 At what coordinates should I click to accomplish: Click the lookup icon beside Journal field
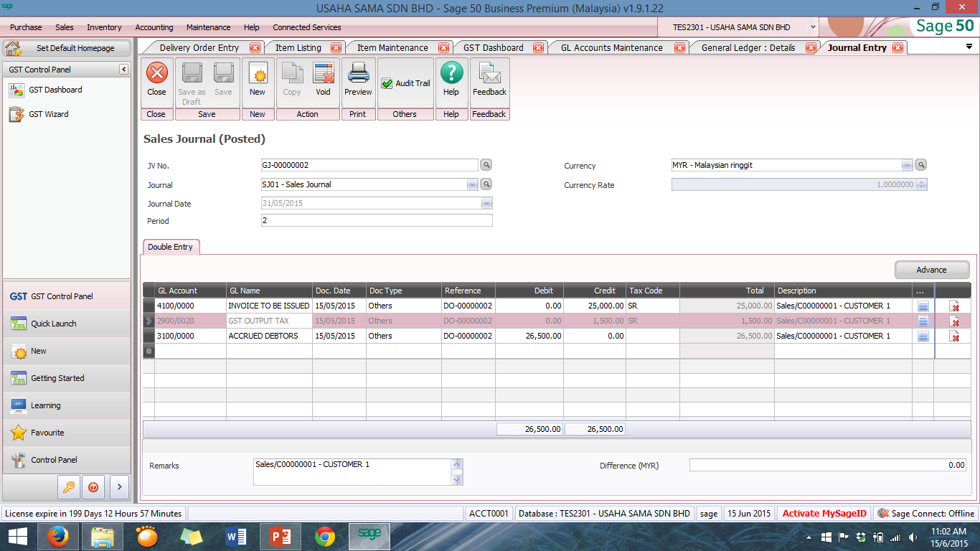486,184
